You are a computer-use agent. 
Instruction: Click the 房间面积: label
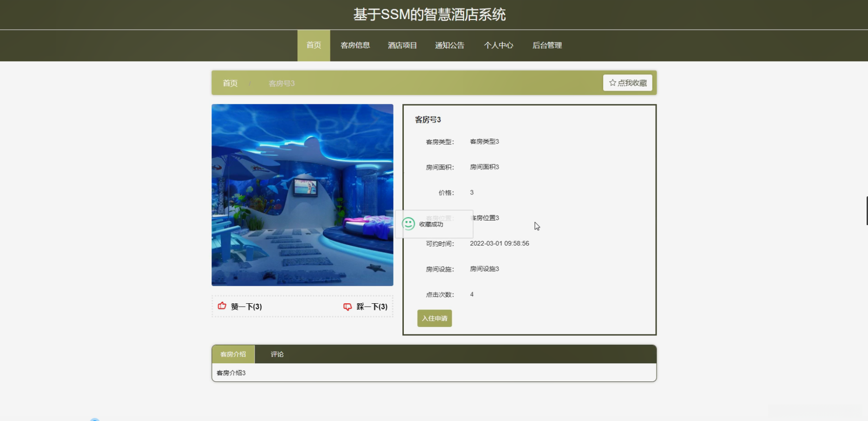coord(440,167)
